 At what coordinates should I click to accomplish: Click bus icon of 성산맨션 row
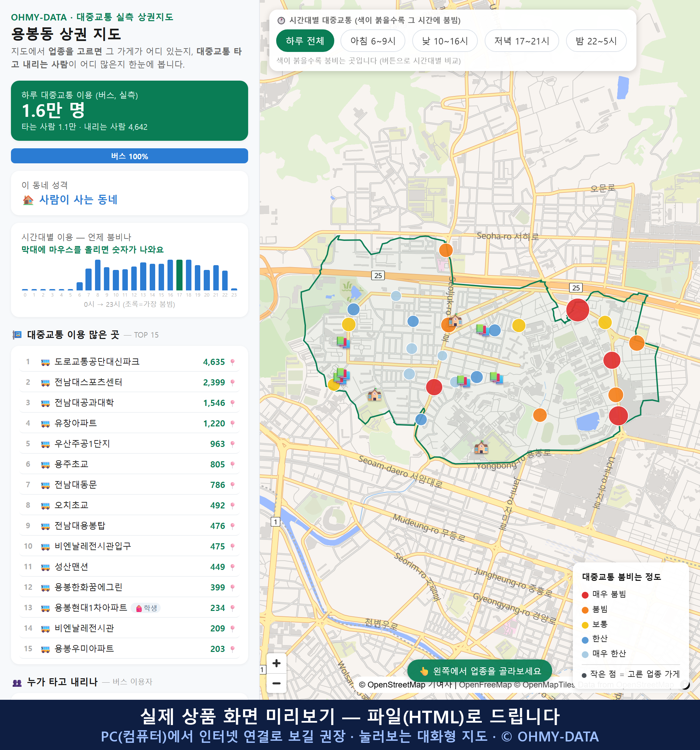(x=45, y=567)
